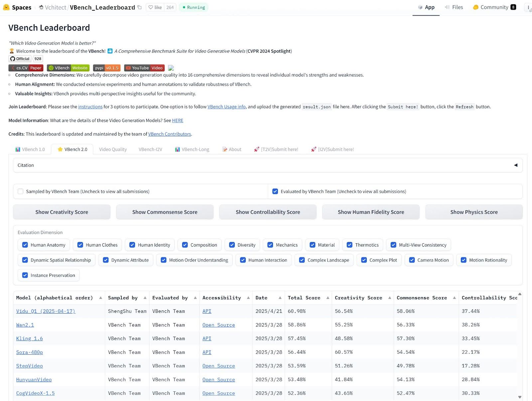Open StepVideo Open Source link
Screen dimensions: 532x401
pos(218,366)
